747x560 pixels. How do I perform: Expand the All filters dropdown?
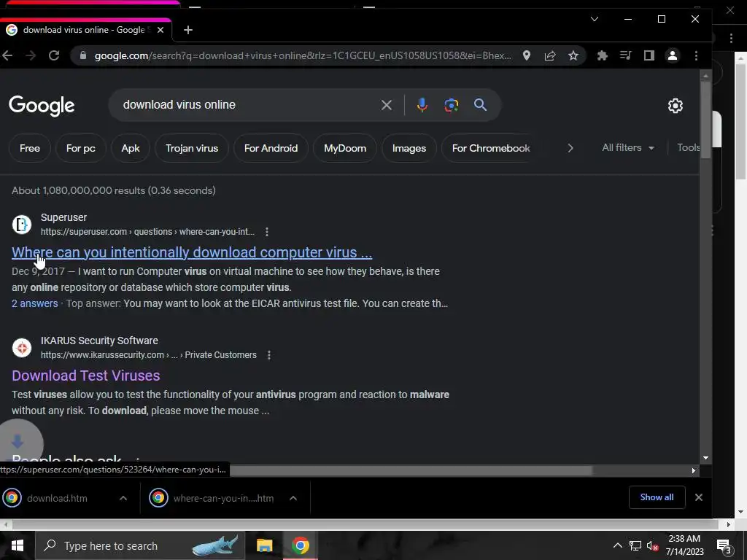(628, 147)
